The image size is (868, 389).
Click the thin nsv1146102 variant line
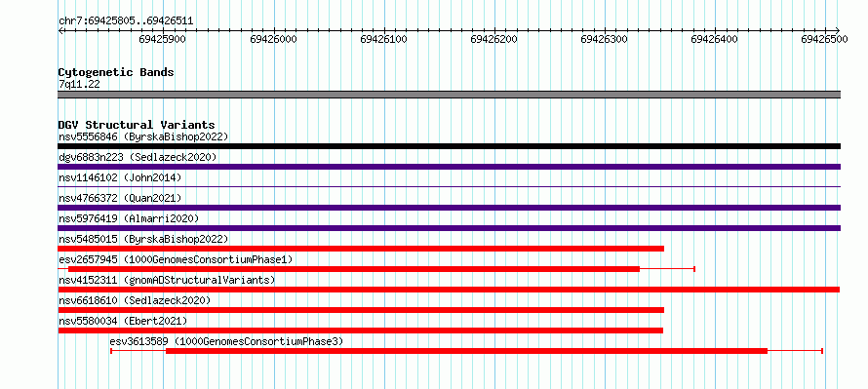(450, 187)
